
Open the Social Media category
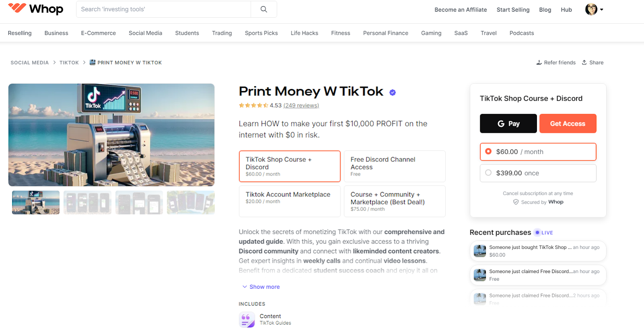(145, 33)
